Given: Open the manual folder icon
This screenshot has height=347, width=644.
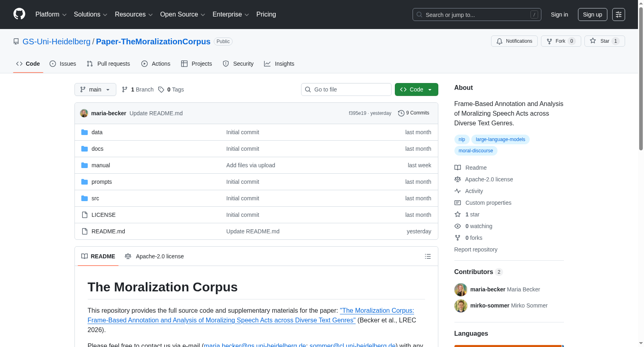Looking at the screenshot, I should point(85,165).
